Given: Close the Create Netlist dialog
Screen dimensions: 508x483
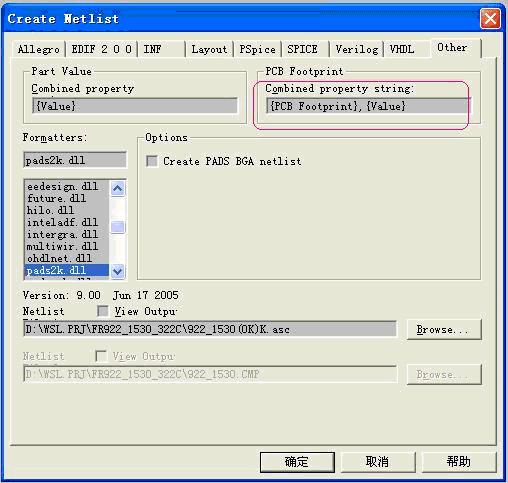Looking at the screenshot, I should coord(490,19).
